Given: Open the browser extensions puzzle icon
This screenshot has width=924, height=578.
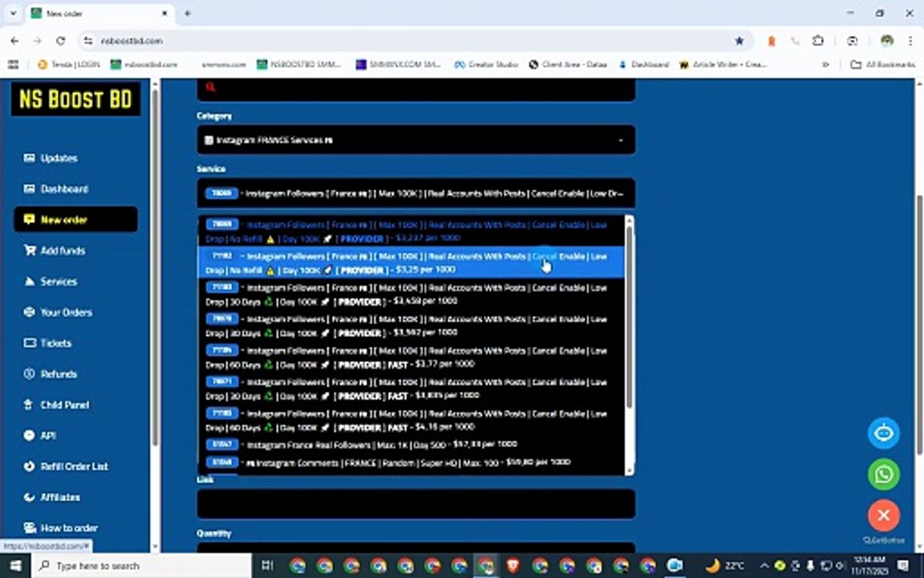Looking at the screenshot, I should pos(818,41).
